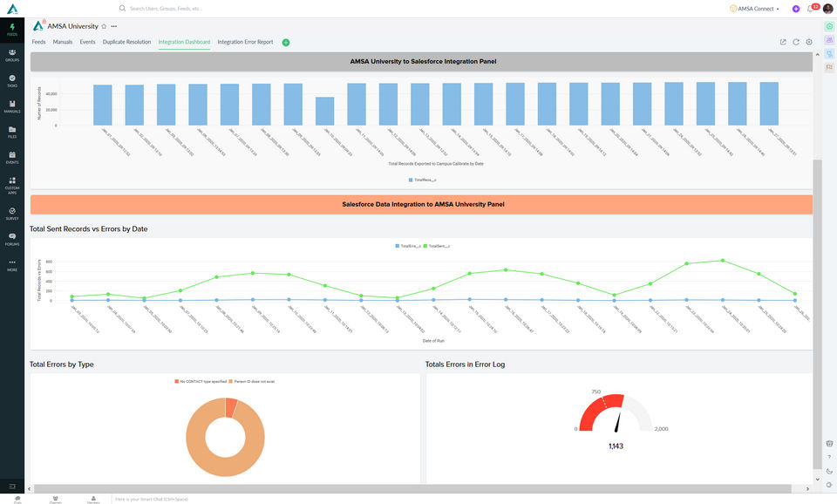Switch to the Feeds tab
Image resolution: width=837 pixels, height=504 pixels.
tap(38, 42)
